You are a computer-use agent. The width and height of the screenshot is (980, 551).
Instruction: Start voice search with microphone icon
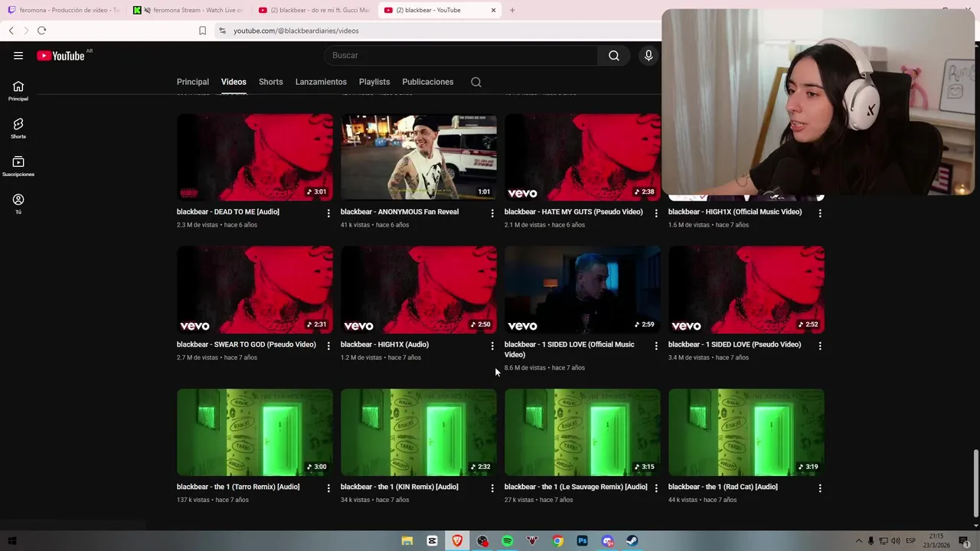click(648, 55)
